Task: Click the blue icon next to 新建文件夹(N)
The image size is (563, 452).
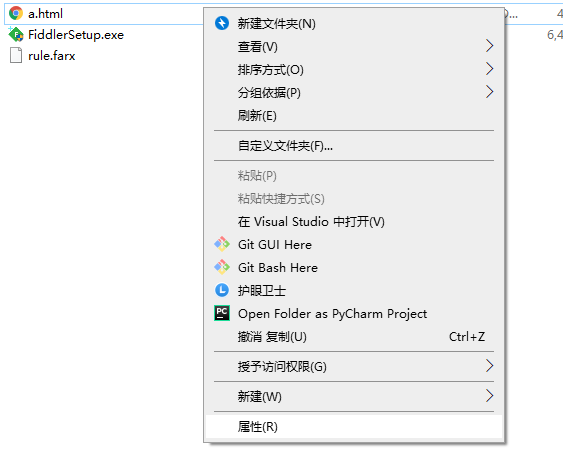Action: tap(222, 23)
